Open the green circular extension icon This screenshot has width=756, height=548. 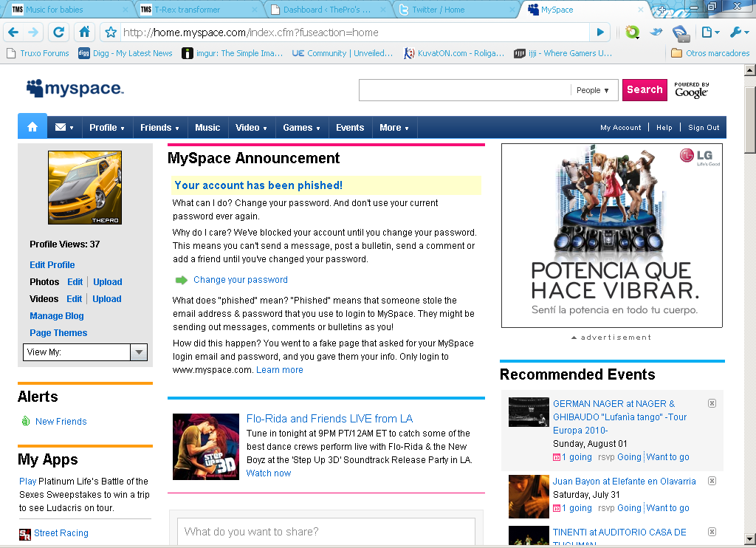(632, 32)
